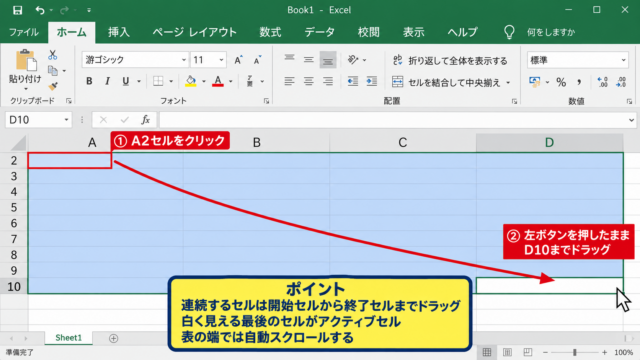Click the accounting currency format icon

pos(534,82)
